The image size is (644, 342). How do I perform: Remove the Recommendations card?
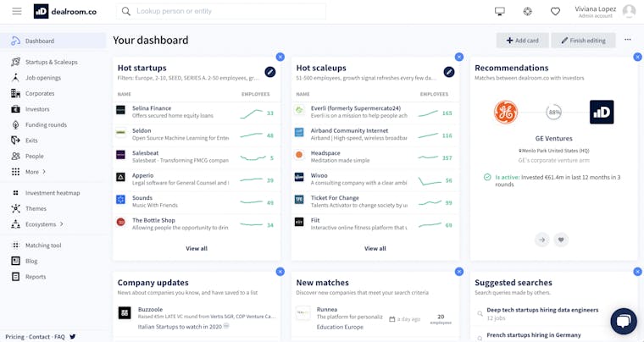638,57
